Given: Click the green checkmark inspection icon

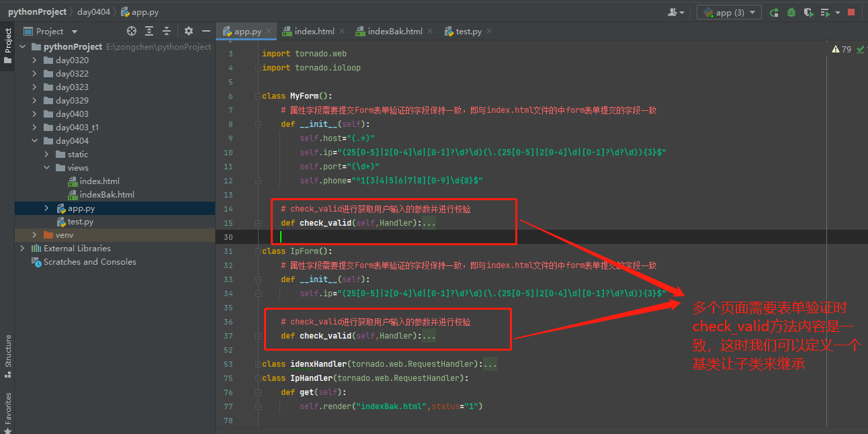Looking at the screenshot, I should point(861,49).
